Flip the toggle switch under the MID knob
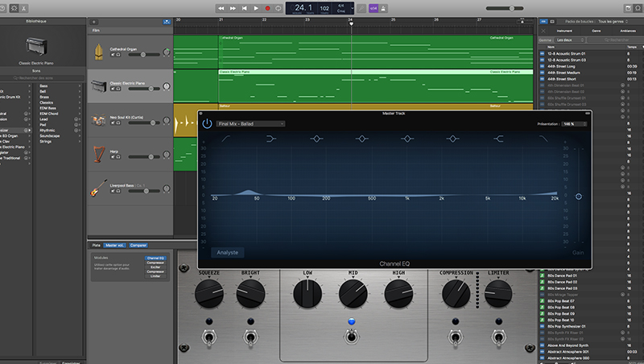This screenshot has width=644, height=364. coord(352,337)
